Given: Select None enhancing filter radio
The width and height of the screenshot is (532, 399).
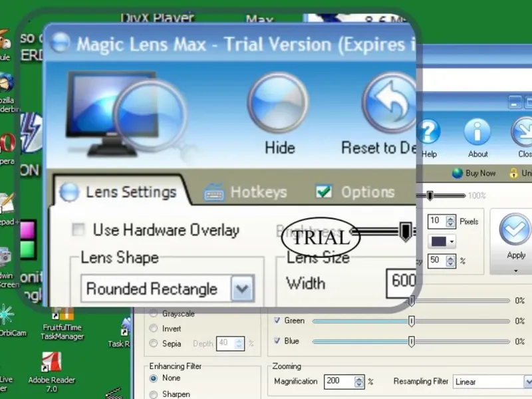Looking at the screenshot, I should (154, 378).
